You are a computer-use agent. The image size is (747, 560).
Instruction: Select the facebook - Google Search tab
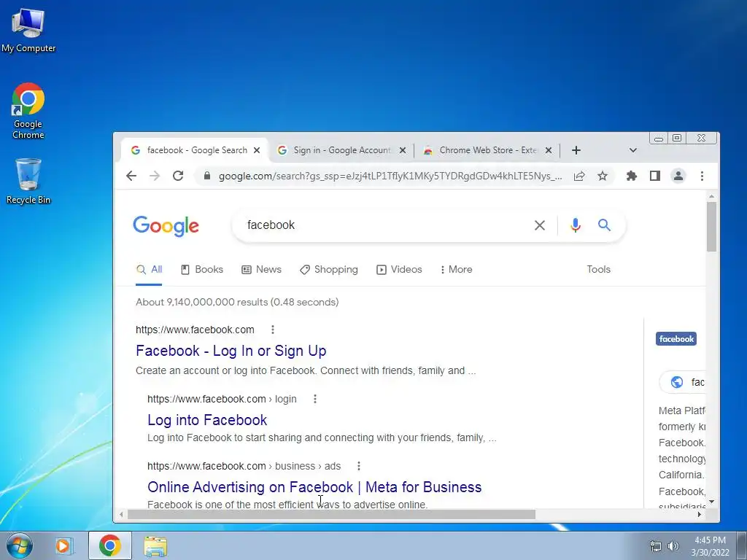click(196, 150)
